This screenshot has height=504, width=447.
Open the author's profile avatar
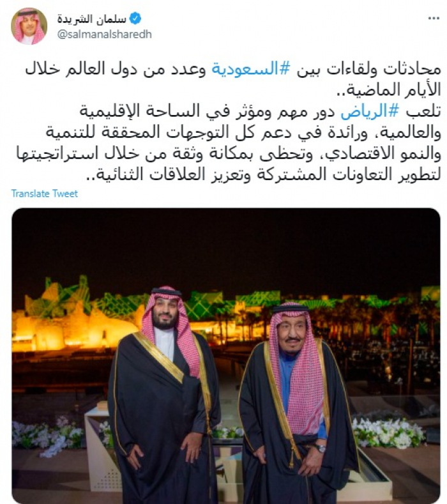point(29,26)
